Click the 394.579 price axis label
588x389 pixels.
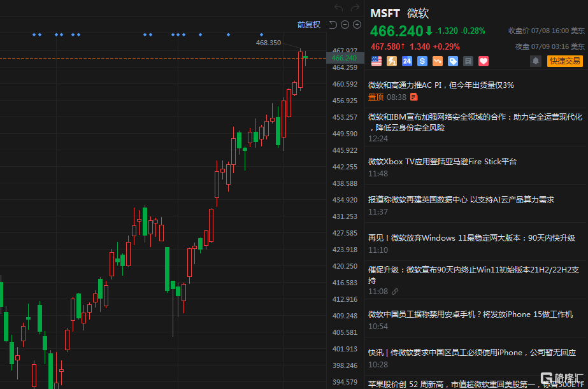point(345,382)
